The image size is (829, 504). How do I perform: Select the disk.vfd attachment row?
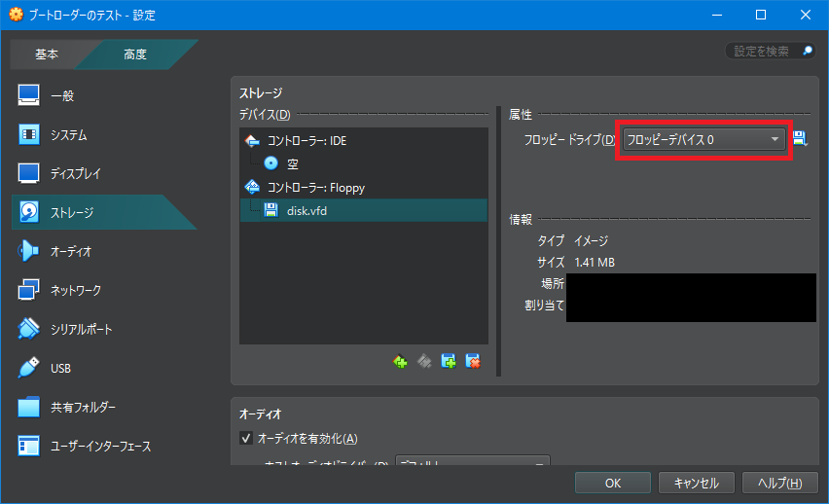(363, 210)
